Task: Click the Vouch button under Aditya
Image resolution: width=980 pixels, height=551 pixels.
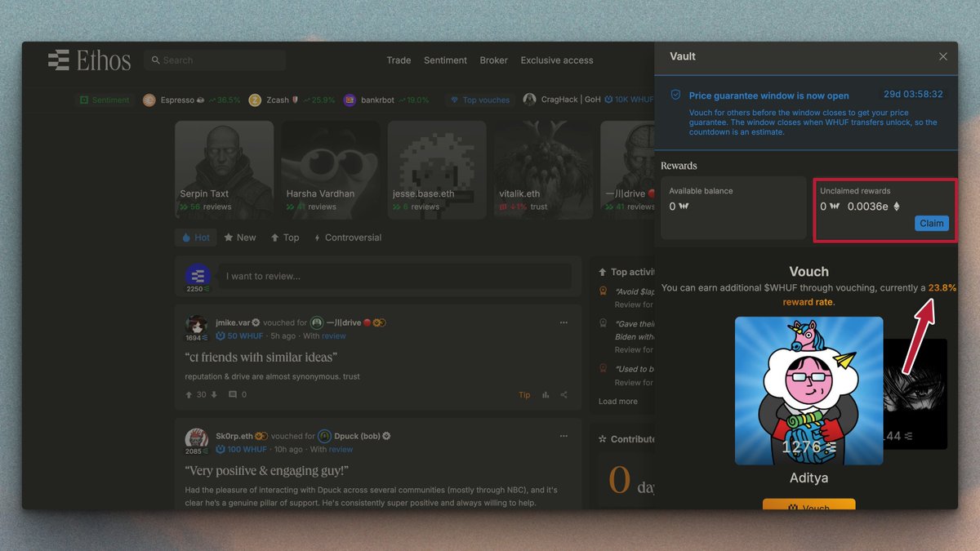Action: click(x=808, y=504)
